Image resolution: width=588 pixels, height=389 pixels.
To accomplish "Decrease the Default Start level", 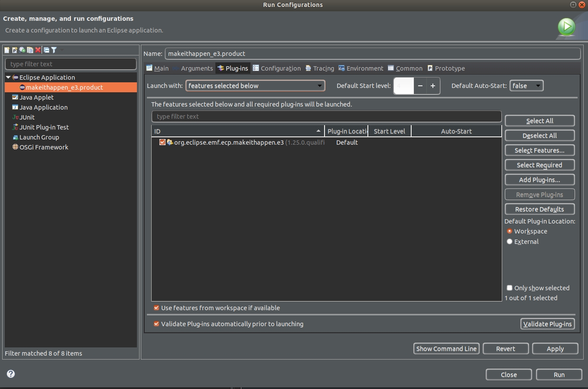I will [420, 86].
